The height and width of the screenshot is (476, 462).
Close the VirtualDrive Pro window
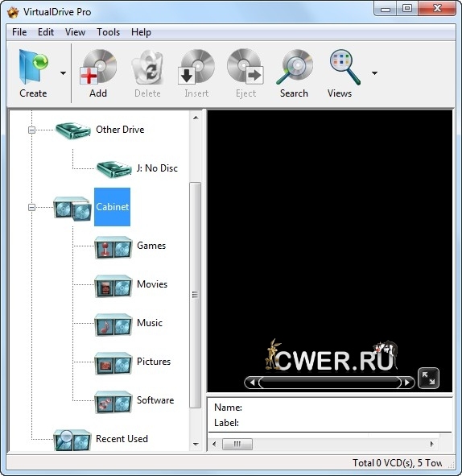click(437, 9)
